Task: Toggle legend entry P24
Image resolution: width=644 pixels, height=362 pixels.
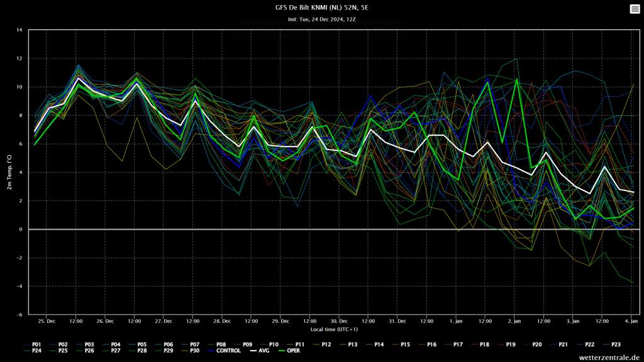Action: pos(33,351)
